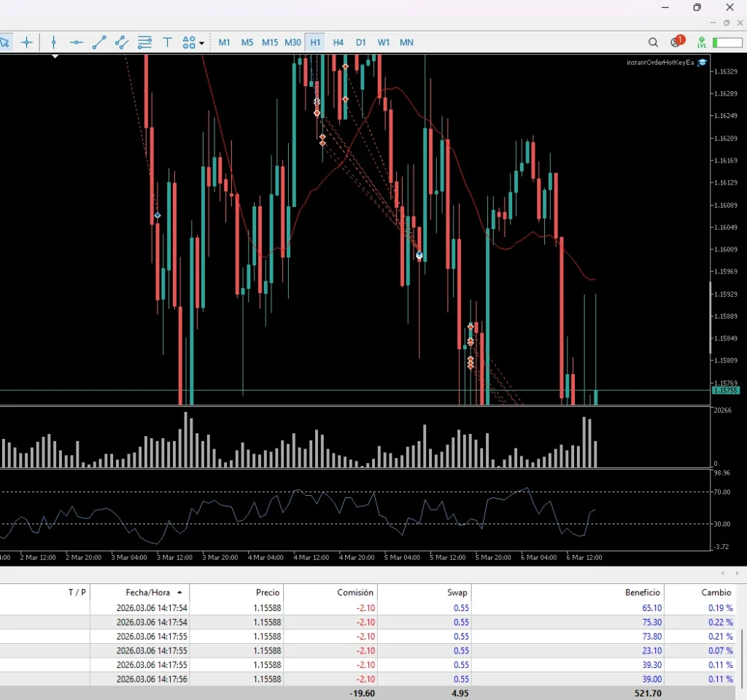This screenshot has width=747, height=700.
Task: Select the trendline drawing tool
Action: pyautogui.click(x=99, y=42)
